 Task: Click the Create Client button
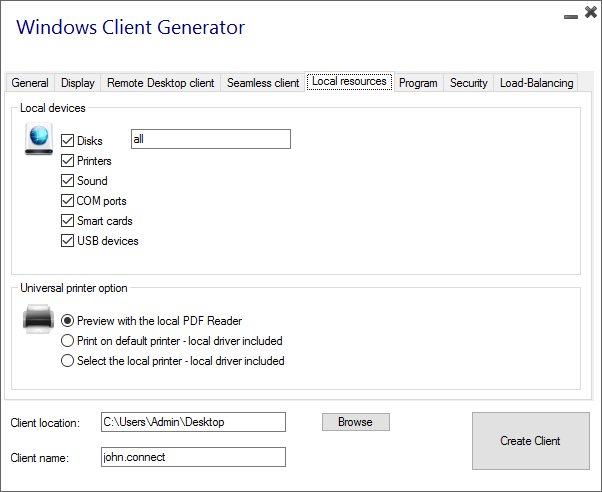(x=530, y=441)
